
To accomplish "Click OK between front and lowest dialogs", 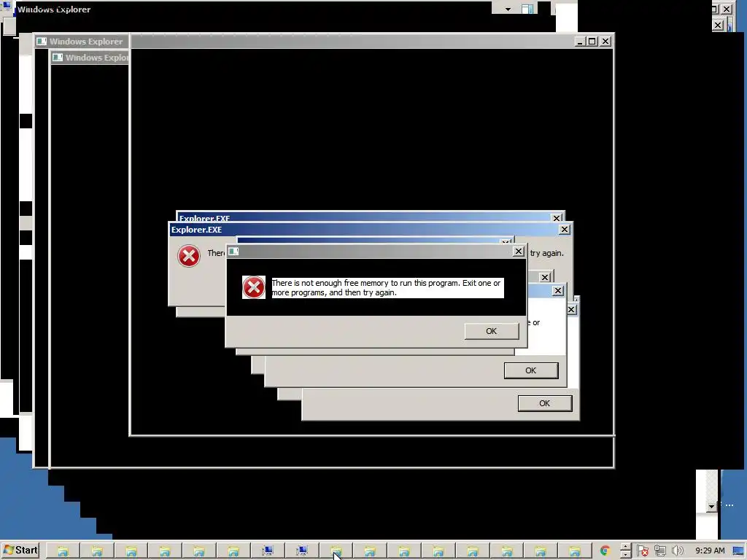I will [531, 370].
